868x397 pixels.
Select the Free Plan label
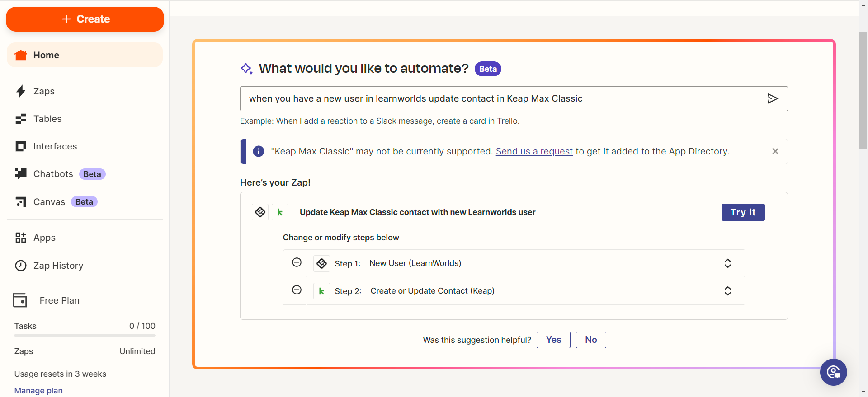(x=60, y=300)
